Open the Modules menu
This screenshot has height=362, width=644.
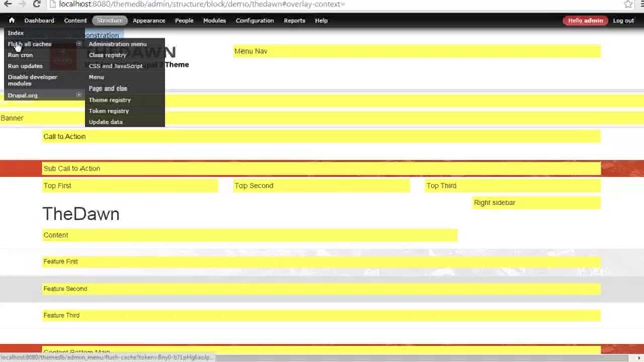215,21
